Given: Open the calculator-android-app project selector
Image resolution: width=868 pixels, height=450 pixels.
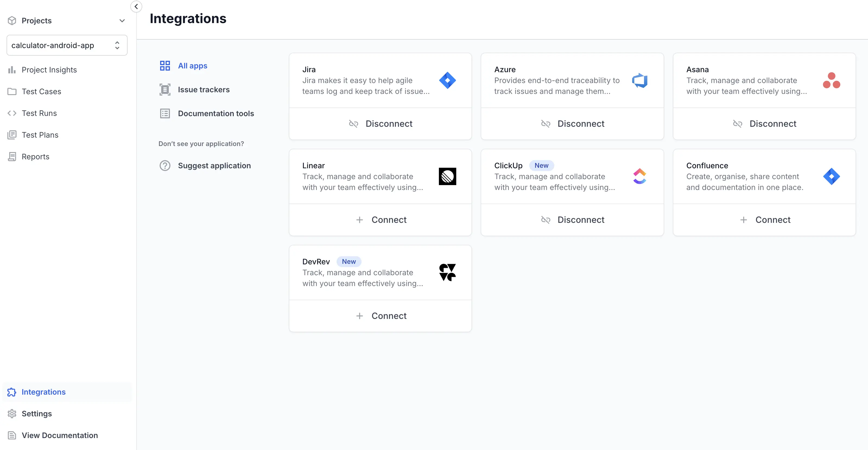Looking at the screenshot, I should coord(67,45).
